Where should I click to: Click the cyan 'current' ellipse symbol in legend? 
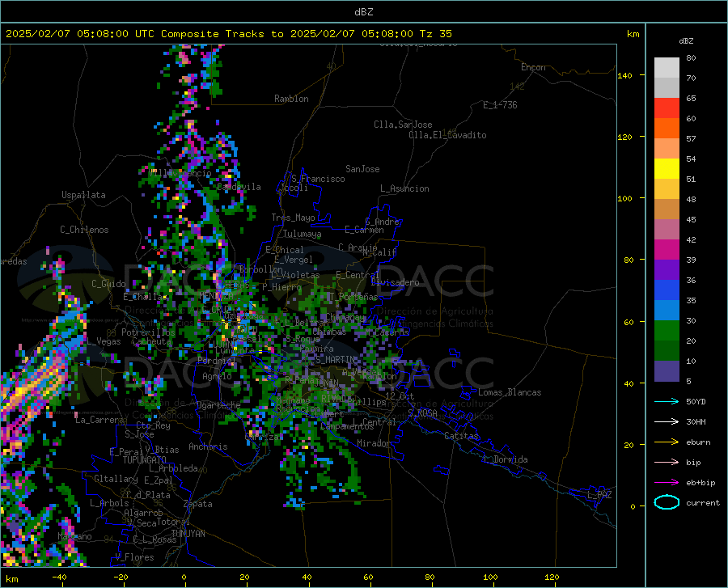[x=667, y=502]
